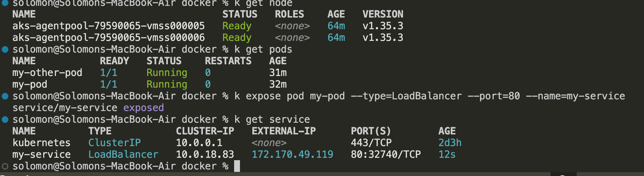Screen dimensions: 644x176
Task: Click service name kubernetes
Action: pyautogui.click(x=42, y=143)
